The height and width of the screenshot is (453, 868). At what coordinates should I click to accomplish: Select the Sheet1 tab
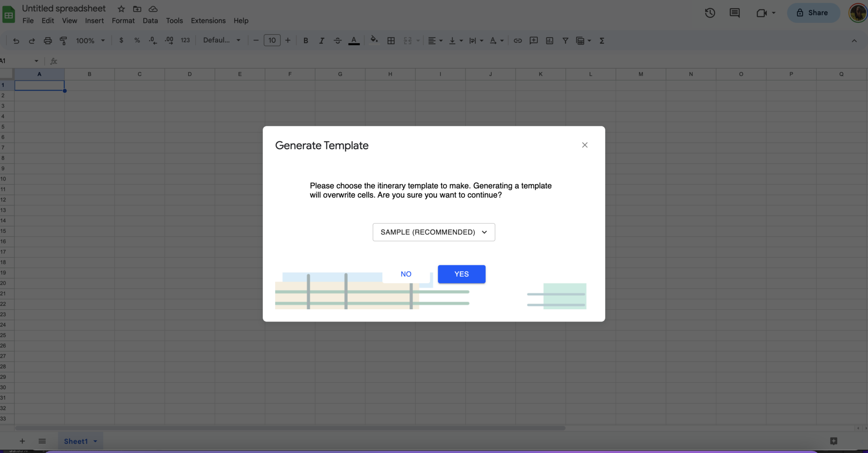pos(81,441)
